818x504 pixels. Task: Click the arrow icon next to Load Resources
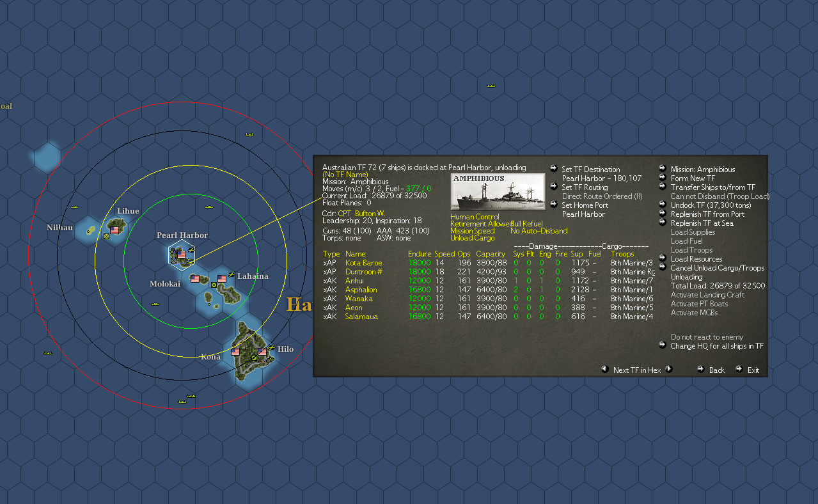point(663,258)
